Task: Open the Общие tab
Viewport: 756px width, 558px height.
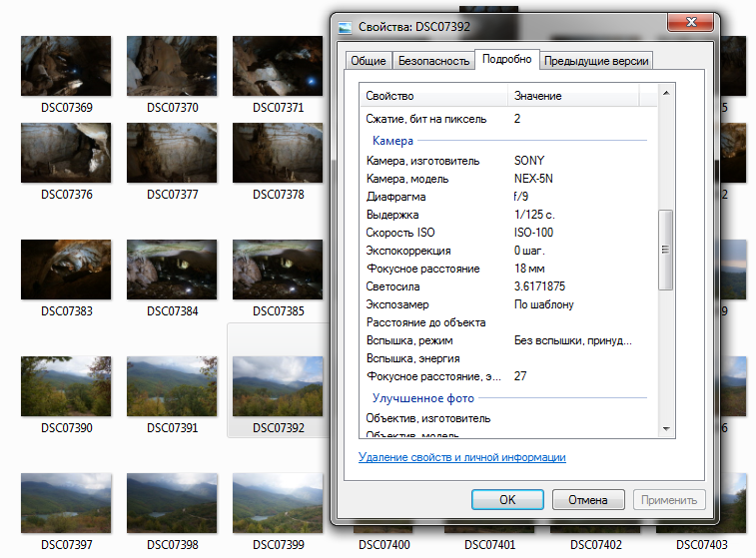Action: click(369, 61)
